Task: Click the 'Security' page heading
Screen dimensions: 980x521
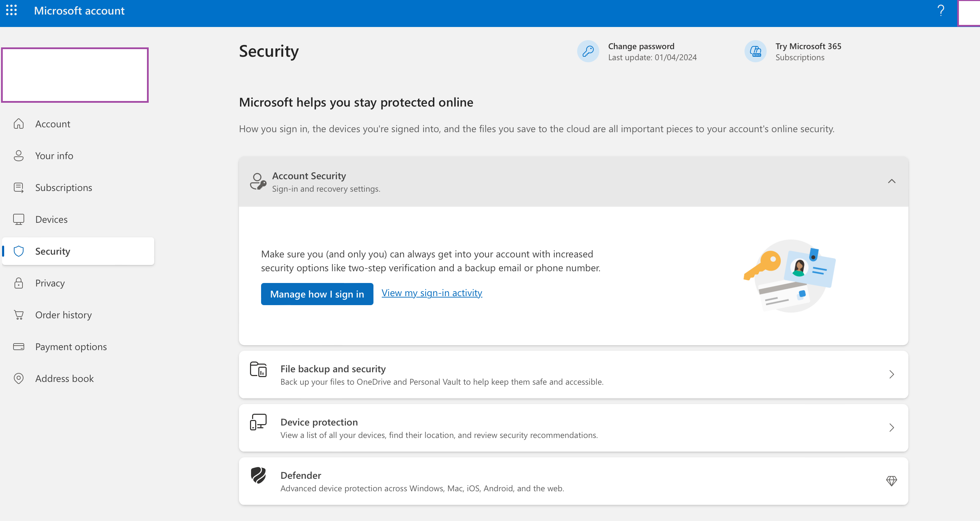Action: click(269, 51)
